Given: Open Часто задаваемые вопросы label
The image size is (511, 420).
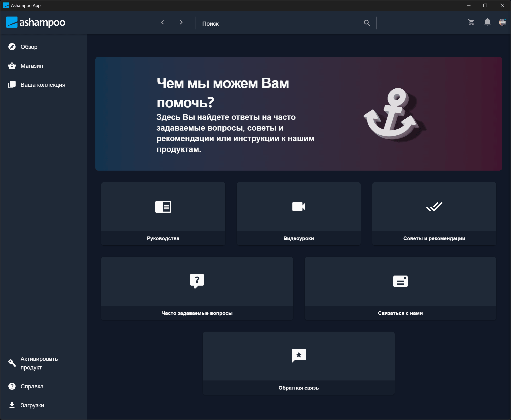Looking at the screenshot, I should tap(197, 313).
